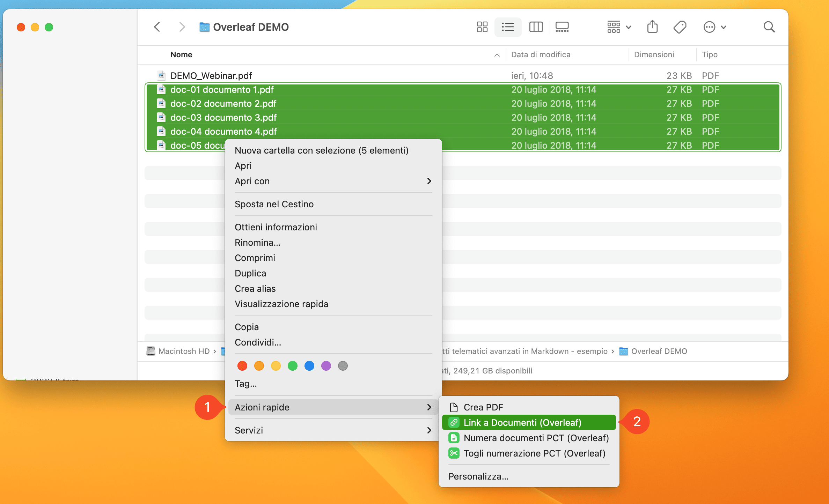The image size is (829, 504).
Task: Click the Search magnifier icon
Action: pos(769,27)
